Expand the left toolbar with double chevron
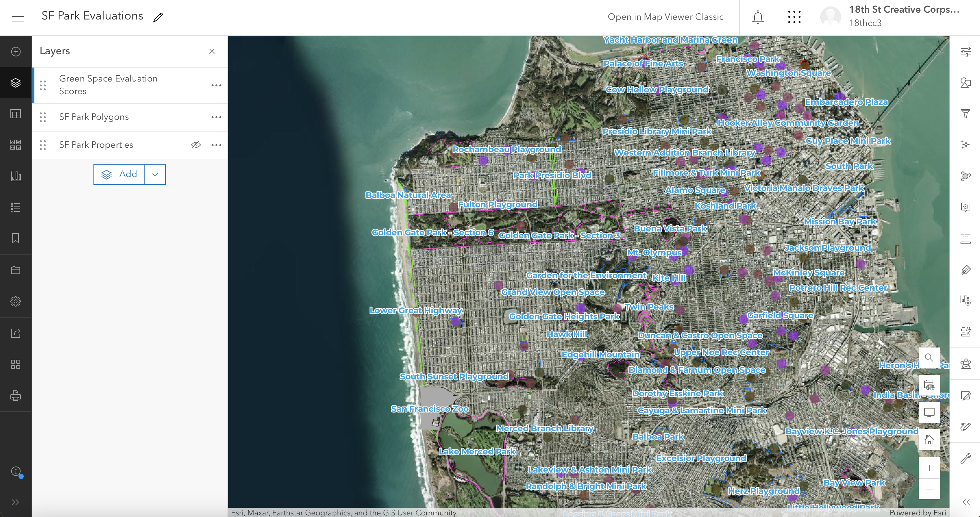 16,502
